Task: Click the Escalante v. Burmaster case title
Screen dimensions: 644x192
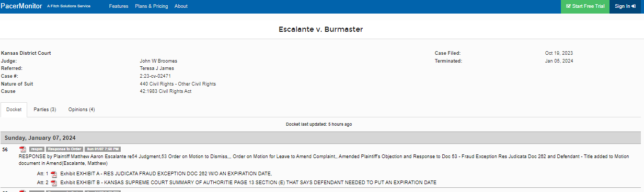Action: (x=321, y=30)
